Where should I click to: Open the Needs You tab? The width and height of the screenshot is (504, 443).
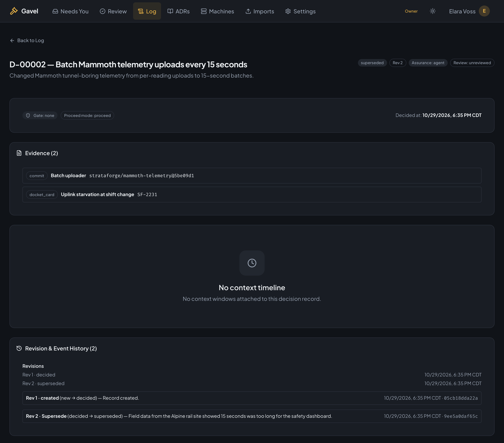pyautogui.click(x=70, y=11)
